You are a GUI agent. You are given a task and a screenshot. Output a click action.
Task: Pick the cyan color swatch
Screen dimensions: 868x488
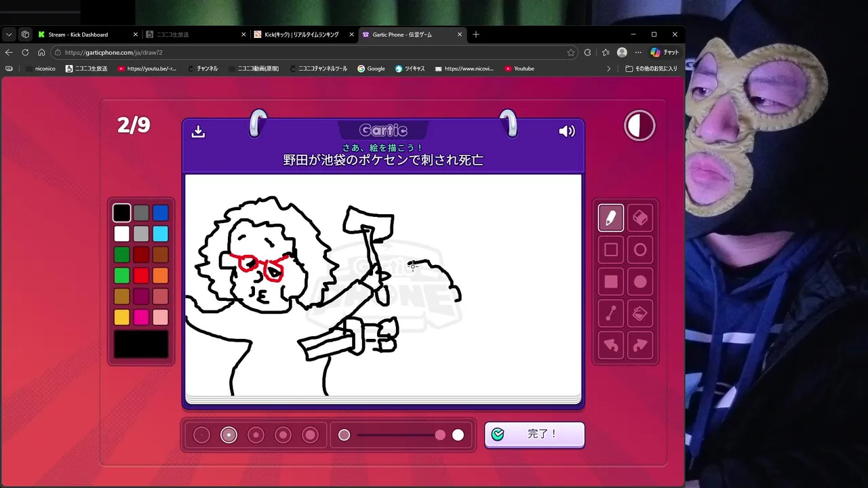coord(160,234)
